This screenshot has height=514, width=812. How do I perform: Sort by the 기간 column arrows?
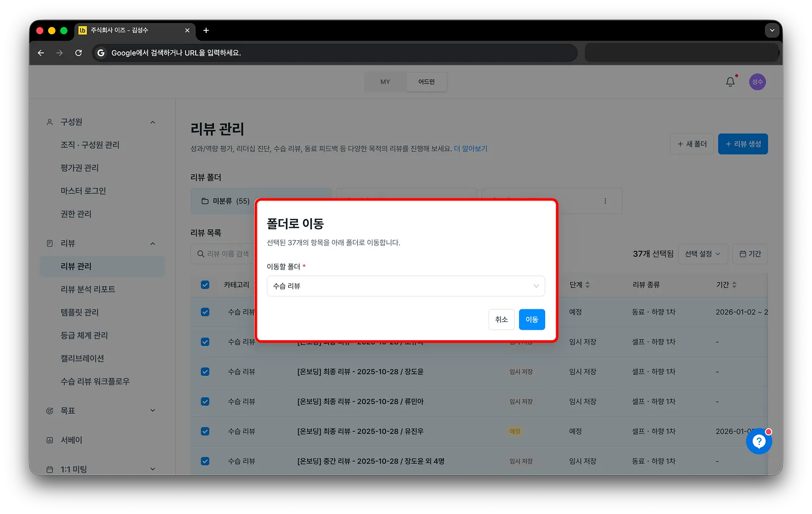pos(734,285)
